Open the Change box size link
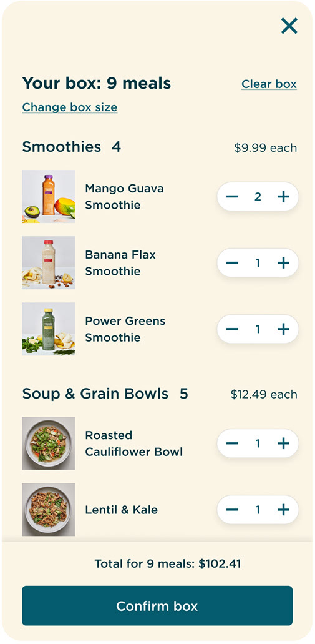This screenshot has width=315, height=644. pos(70,107)
